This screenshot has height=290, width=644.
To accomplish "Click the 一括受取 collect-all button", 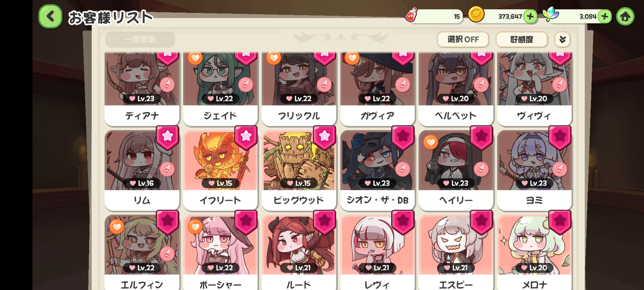I will [140, 39].
